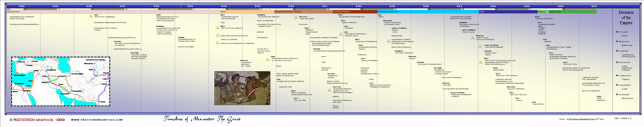Select year 323 on the timeline header

click(594, 6)
